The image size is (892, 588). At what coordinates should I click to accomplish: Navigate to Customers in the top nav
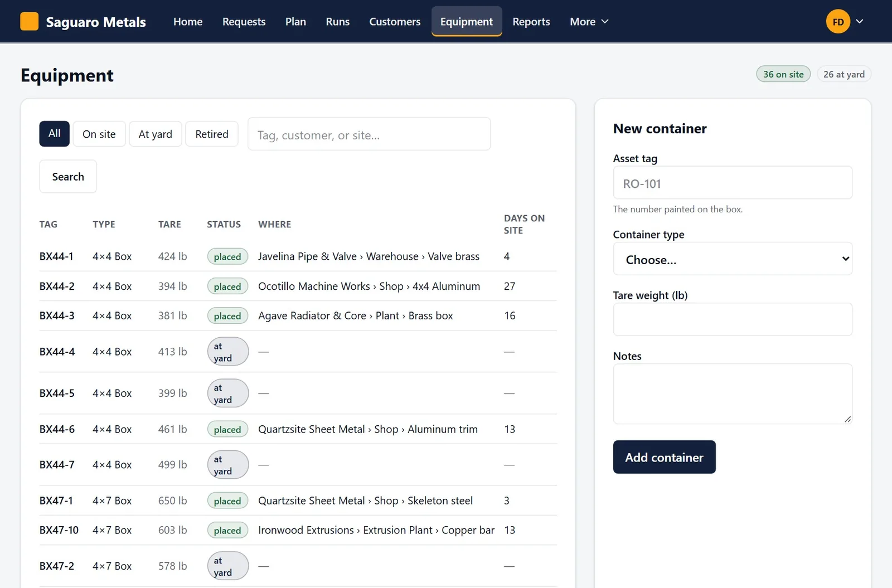[x=395, y=22]
